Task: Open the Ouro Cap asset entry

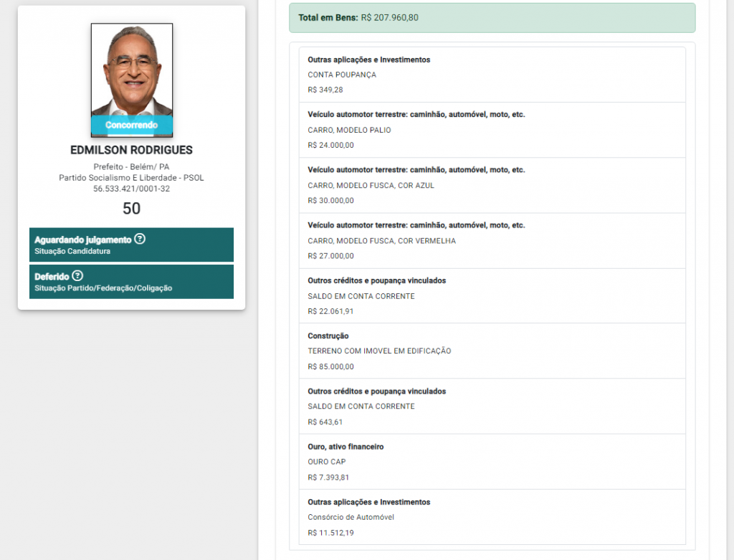Action: [492, 462]
